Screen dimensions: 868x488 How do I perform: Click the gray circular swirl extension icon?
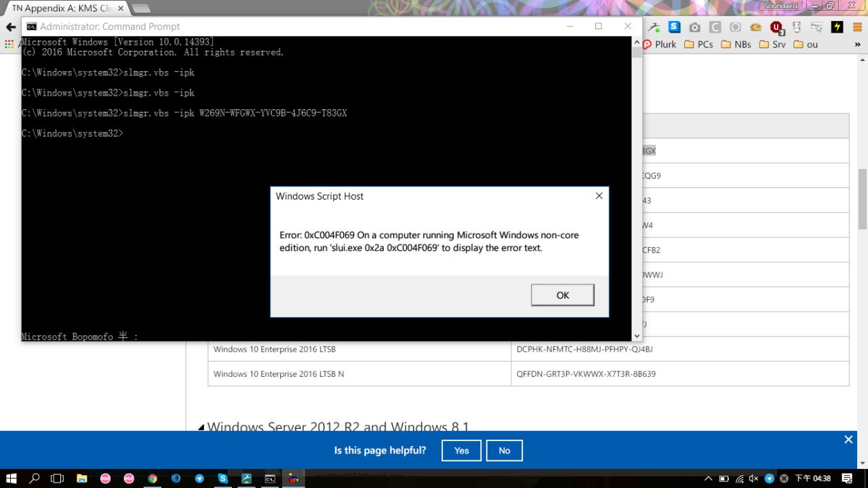coord(735,27)
